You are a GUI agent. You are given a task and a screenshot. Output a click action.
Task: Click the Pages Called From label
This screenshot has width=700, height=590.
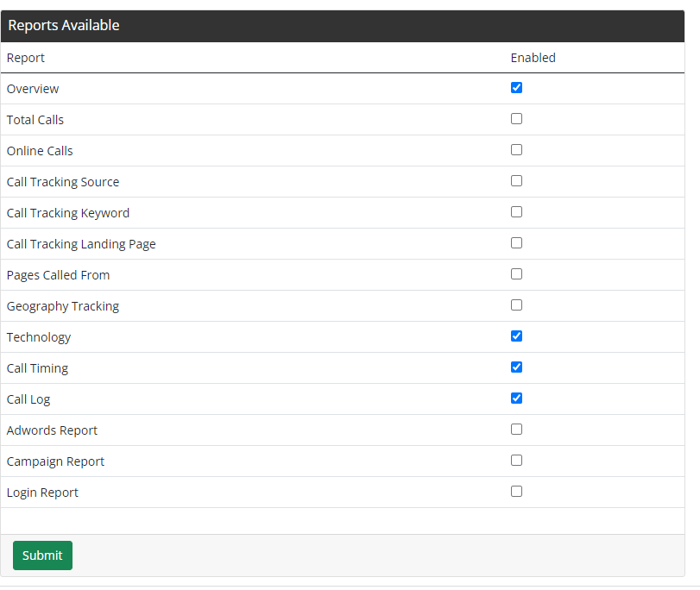[58, 275]
